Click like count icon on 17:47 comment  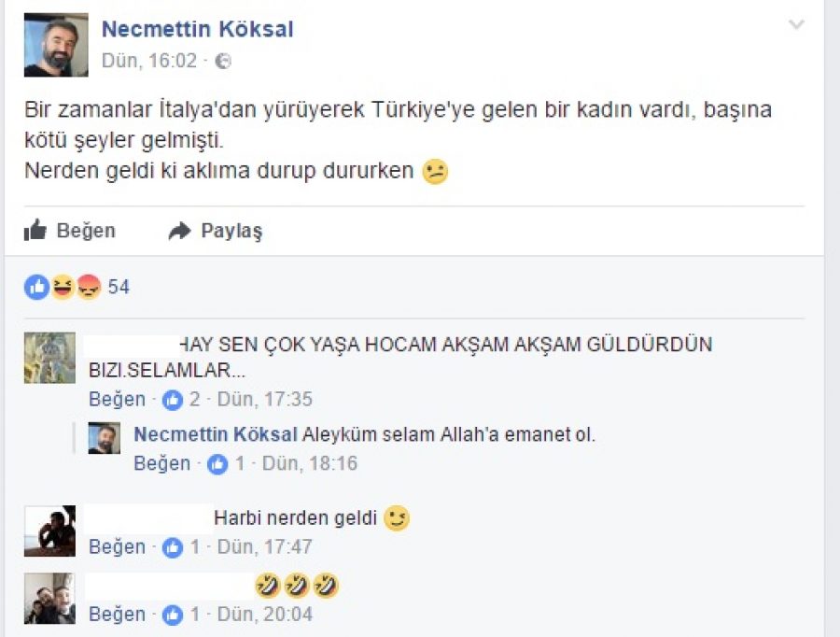pyautogui.click(x=173, y=547)
